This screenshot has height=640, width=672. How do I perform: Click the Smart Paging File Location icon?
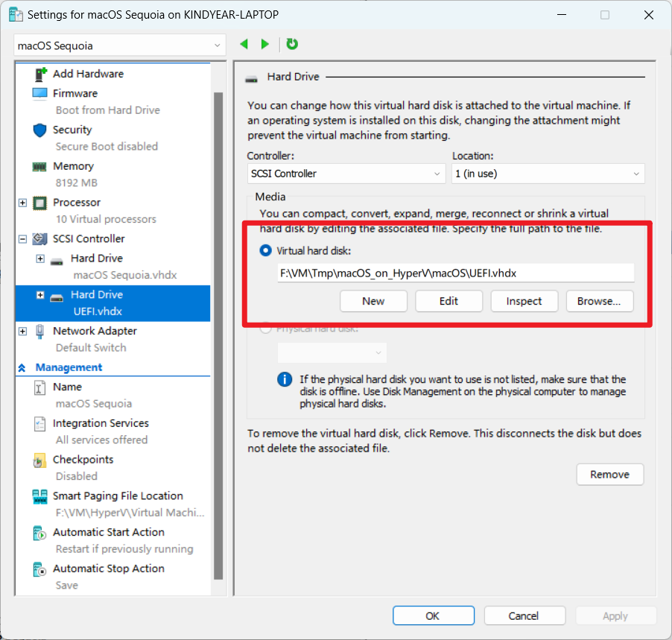pos(39,497)
